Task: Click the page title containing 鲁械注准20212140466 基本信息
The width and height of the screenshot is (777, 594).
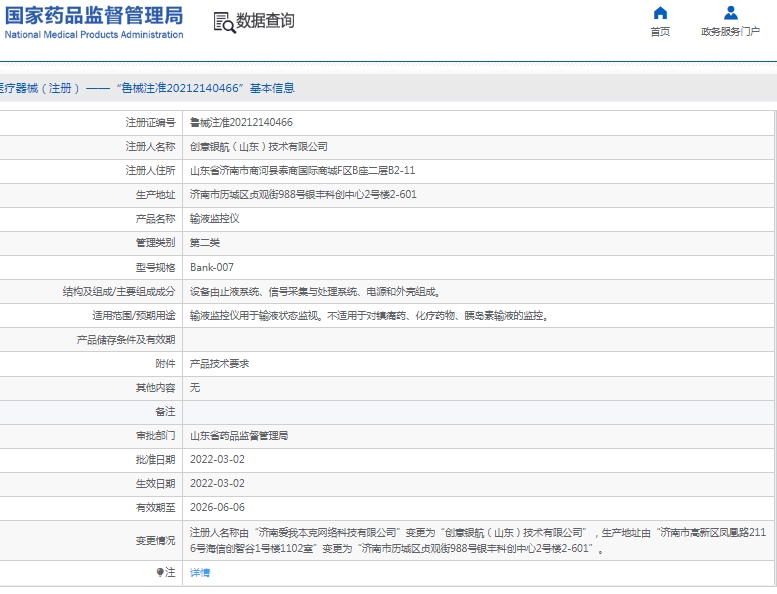Action: (148, 88)
